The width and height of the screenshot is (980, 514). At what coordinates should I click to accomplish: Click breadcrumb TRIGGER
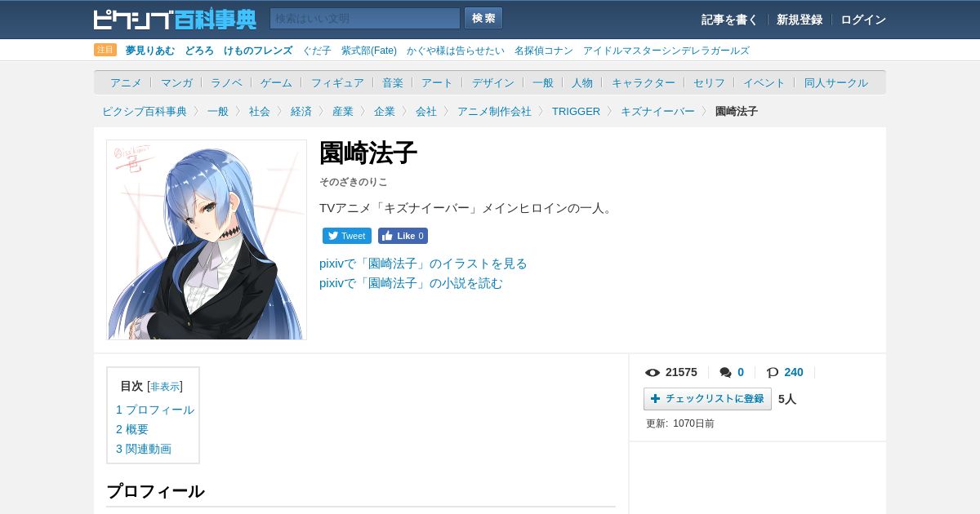(x=576, y=111)
